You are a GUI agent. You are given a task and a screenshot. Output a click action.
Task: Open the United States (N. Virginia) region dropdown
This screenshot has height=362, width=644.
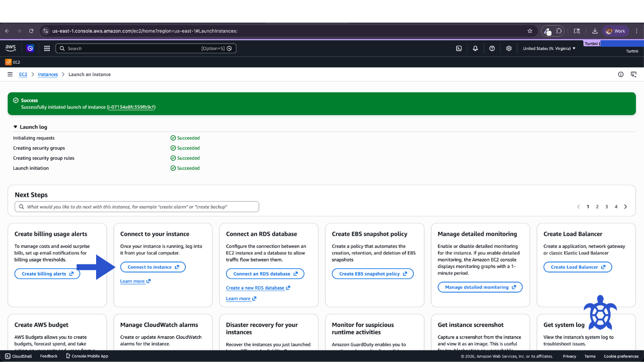[549, 48]
